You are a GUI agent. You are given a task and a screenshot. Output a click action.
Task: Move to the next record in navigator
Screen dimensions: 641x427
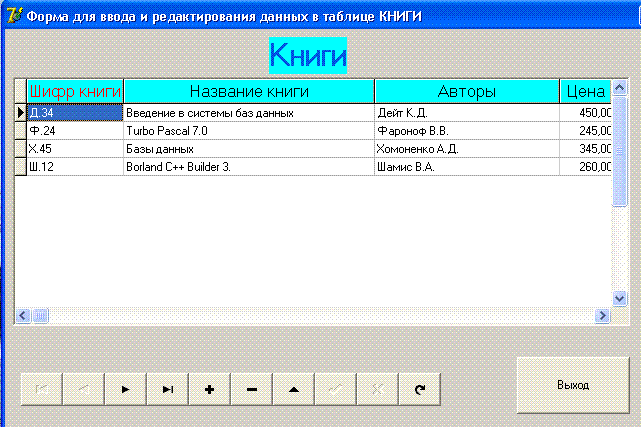coord(126,389)
